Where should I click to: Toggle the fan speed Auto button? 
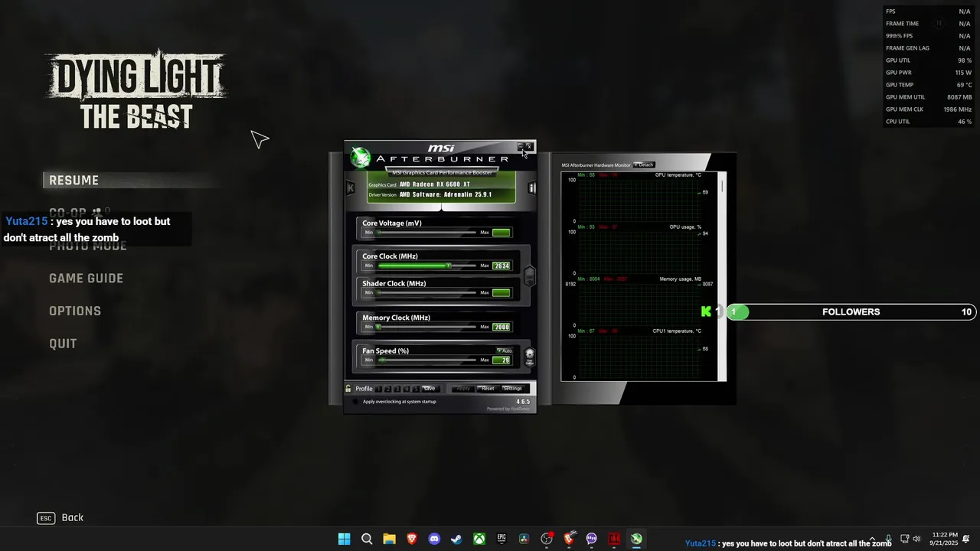pyautogui.click(x=505, y=350)
